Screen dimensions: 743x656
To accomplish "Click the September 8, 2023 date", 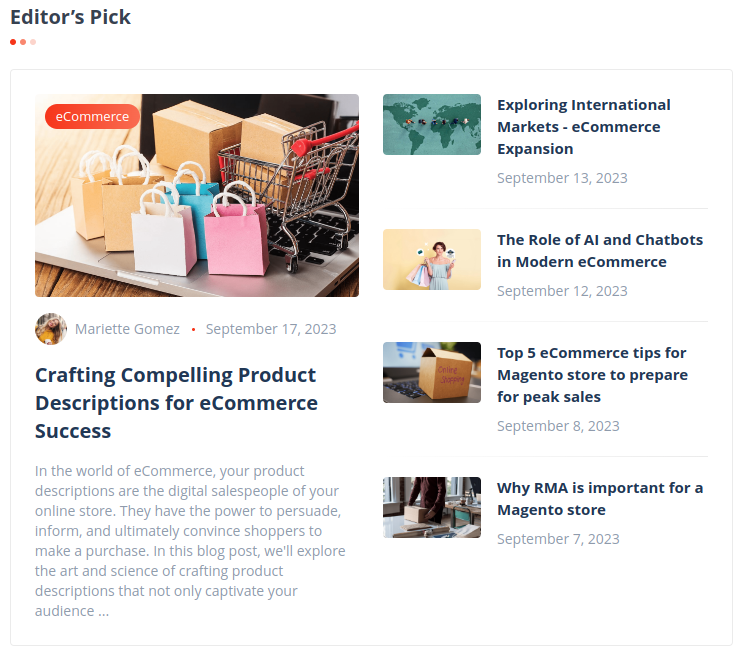I will point(558,426).
